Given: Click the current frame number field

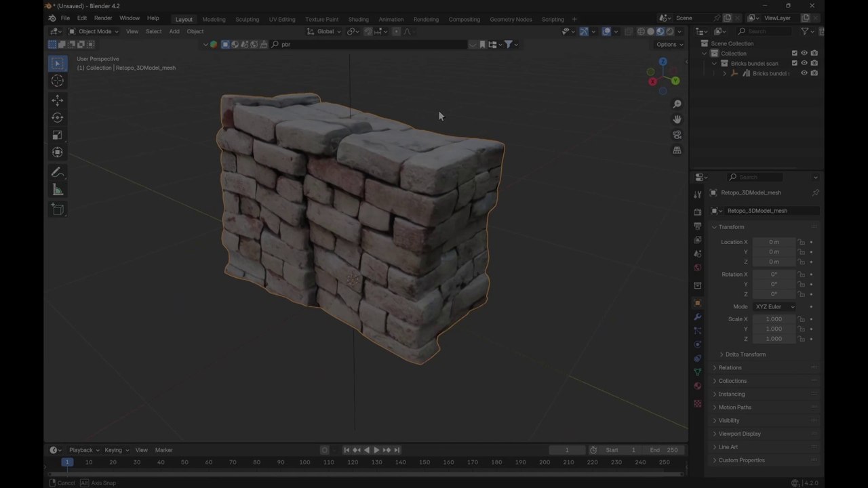Looking at the screenshot, I should 567,450.
